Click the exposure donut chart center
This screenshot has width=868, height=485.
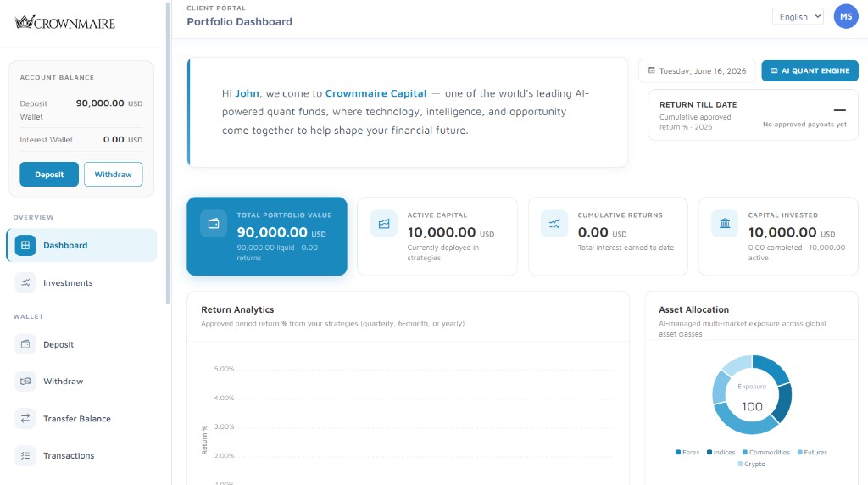pyautogui.click(x=752, y=396)
